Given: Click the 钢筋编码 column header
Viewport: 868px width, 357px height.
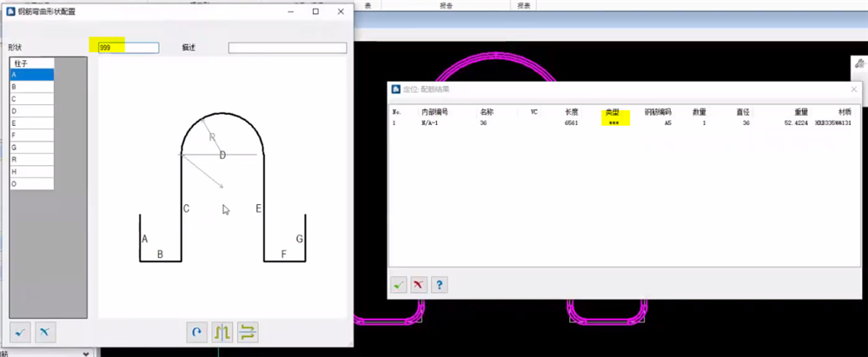Looking at the screenshot, I should click(658, 112).
